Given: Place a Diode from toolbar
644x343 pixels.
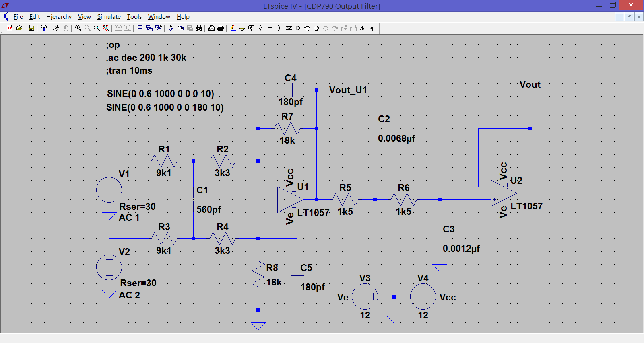Looking at the screenshot, I should 289,28.
